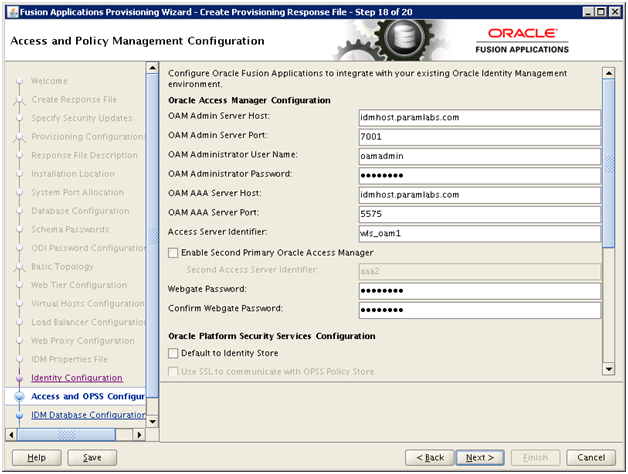628x474 pixels.
Task: Click the IDM Database Configuration step node icon
Action: pos(19,415)
